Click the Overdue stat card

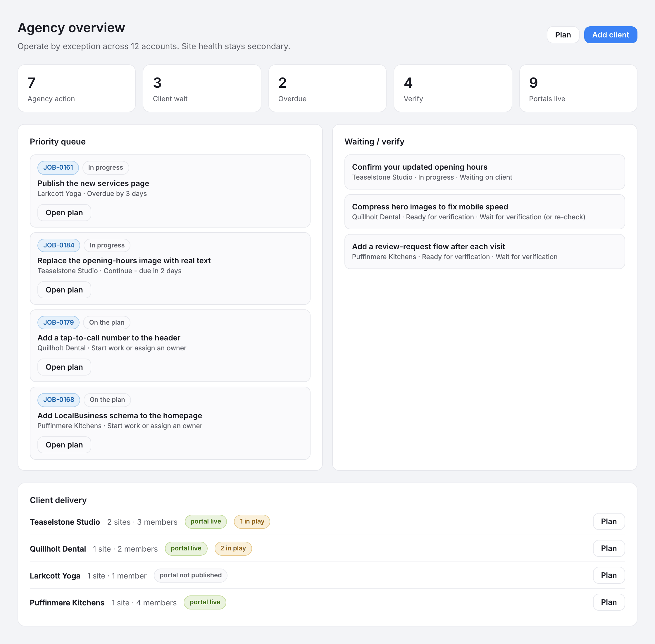pyautogui.click(x=327, y=88)
